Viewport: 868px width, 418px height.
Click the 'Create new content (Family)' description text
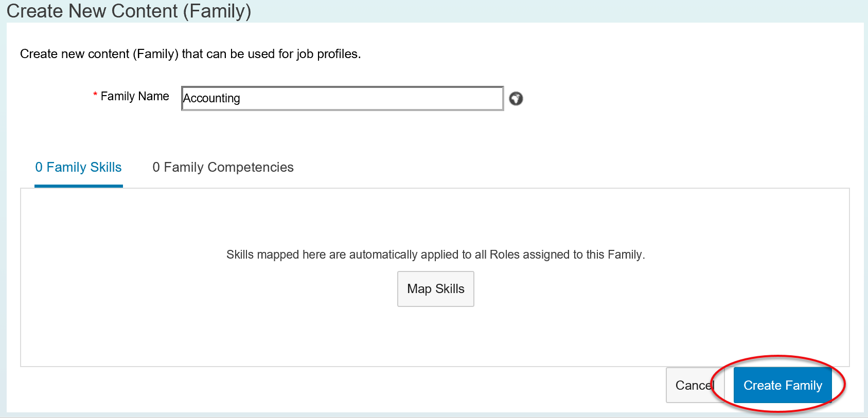point(190,54)
